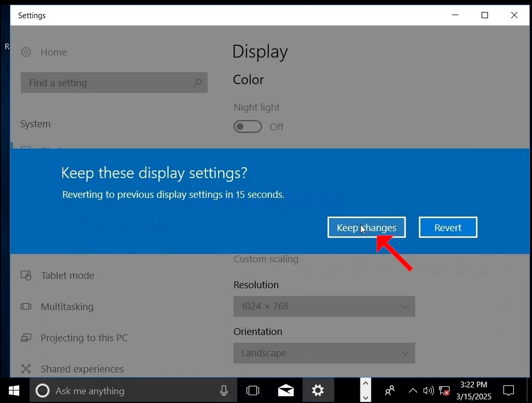
Task: Open the Resolution 1024 × 768 dropdown
Action: [324, 306]
